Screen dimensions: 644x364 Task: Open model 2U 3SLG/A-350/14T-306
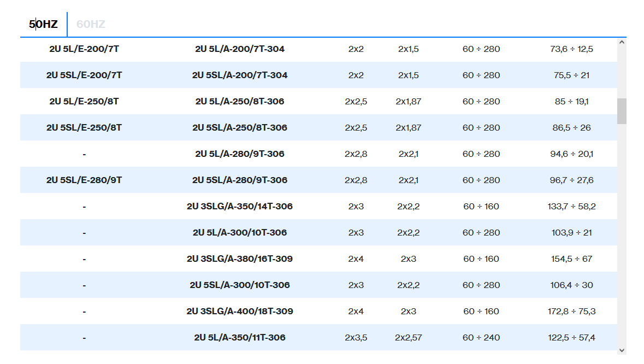point(240,206)
